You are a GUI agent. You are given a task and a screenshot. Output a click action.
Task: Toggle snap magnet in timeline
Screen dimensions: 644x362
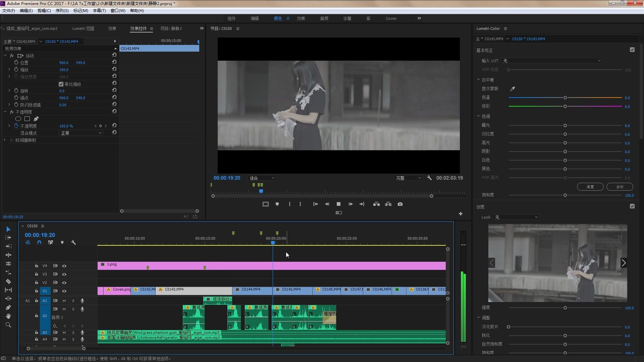(x=39, y=242)
